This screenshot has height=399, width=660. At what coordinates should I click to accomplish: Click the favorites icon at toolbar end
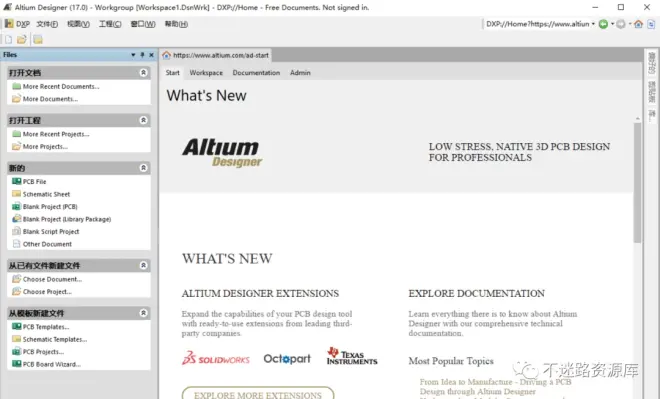click(651, 24)
